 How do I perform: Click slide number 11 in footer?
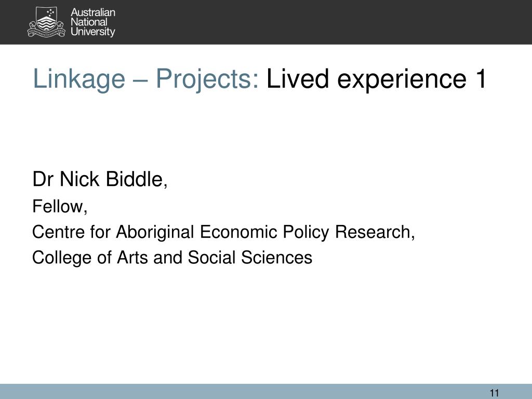point(495,393)
